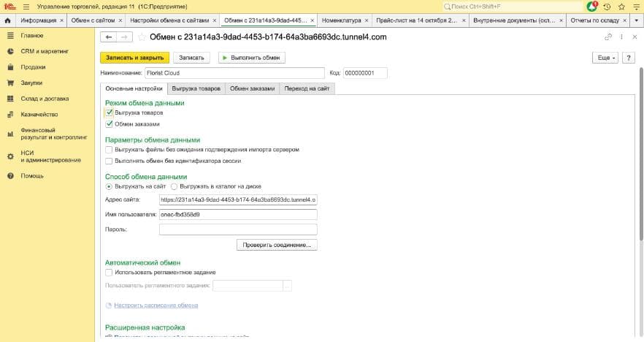Enable Выполнять обмен без идентификатора сессии
This screenshot has width=644, height=342.
coord(109,161)
